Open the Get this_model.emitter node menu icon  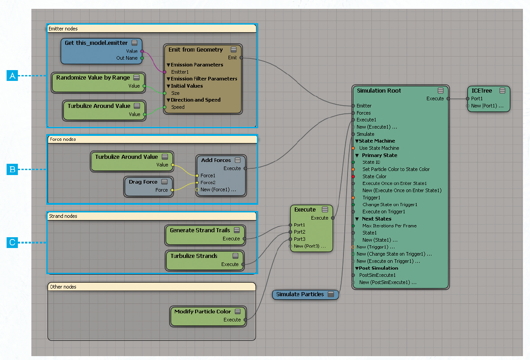point(135,43)
